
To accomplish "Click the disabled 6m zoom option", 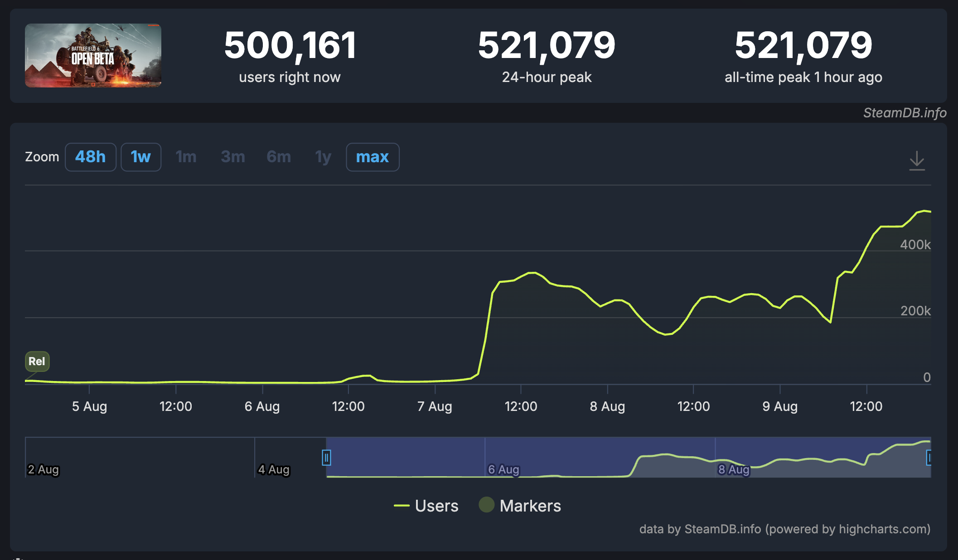I will [279, 157].
